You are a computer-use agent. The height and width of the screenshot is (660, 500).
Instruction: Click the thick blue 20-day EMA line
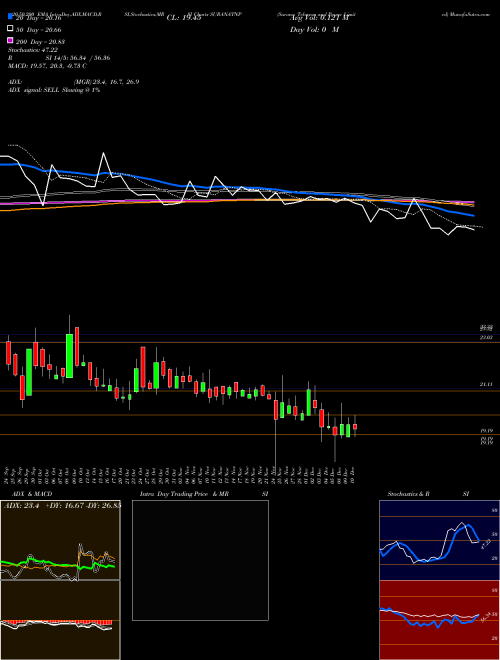237,188
